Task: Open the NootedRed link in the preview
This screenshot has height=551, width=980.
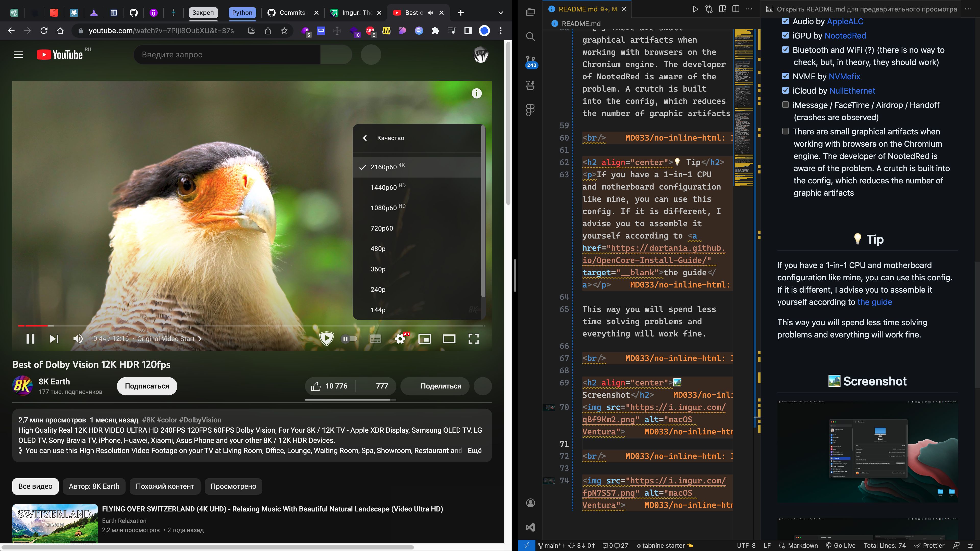Action: point(845,36)
